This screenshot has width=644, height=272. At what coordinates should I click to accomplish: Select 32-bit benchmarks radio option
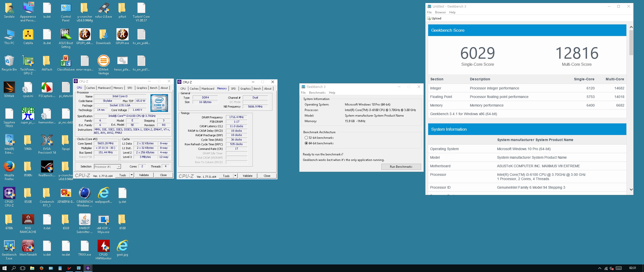point(306,138)
